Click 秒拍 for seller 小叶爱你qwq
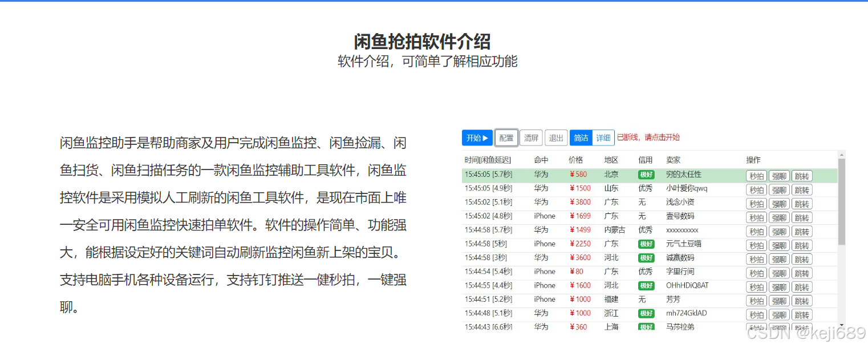This screenshot has height=348, width=868. click(757, 190)
